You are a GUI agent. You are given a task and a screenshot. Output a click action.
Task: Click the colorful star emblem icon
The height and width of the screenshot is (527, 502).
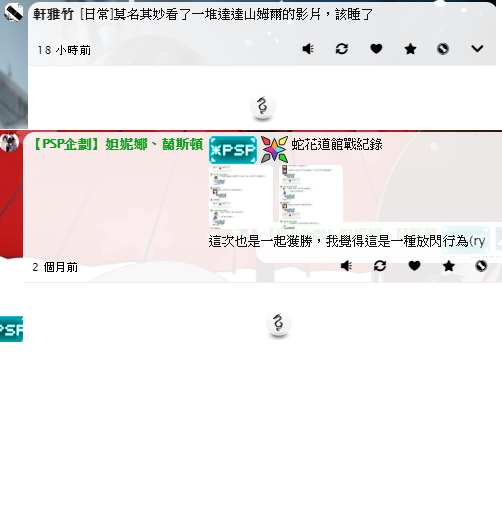pos(274,149)
